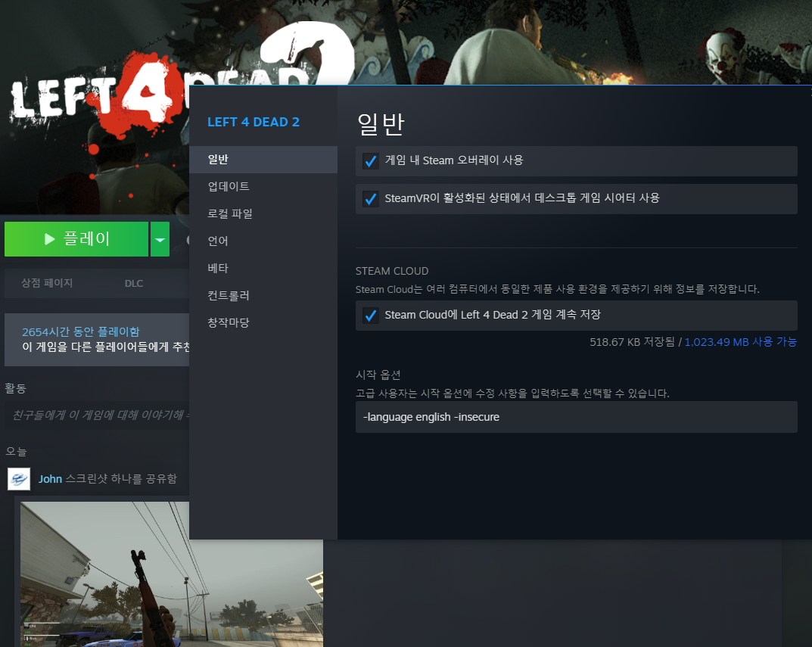Open the DLC tab on the game page
The width and height of the screenshot is (812, 647).
[134, 283]
